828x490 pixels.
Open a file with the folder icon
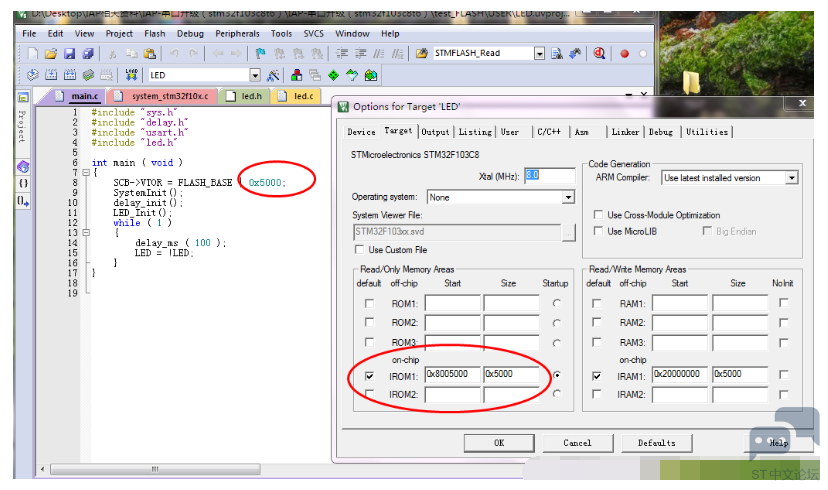point(51,53)
